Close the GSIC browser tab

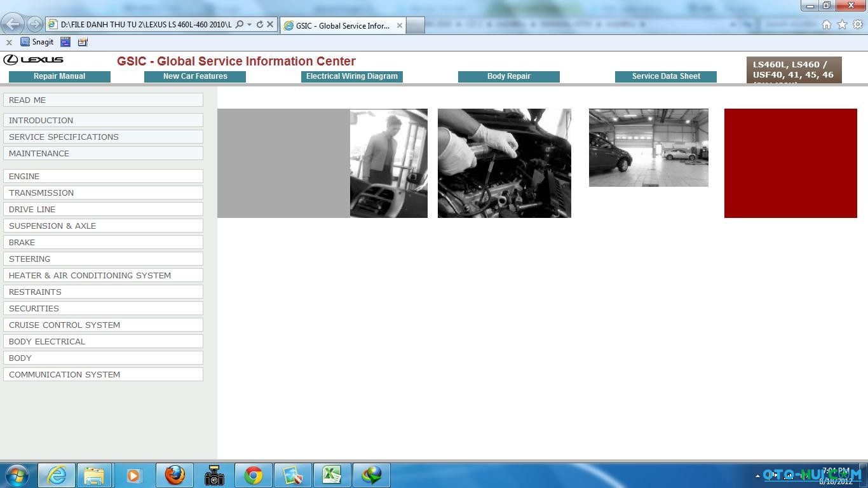coord(400,25)
